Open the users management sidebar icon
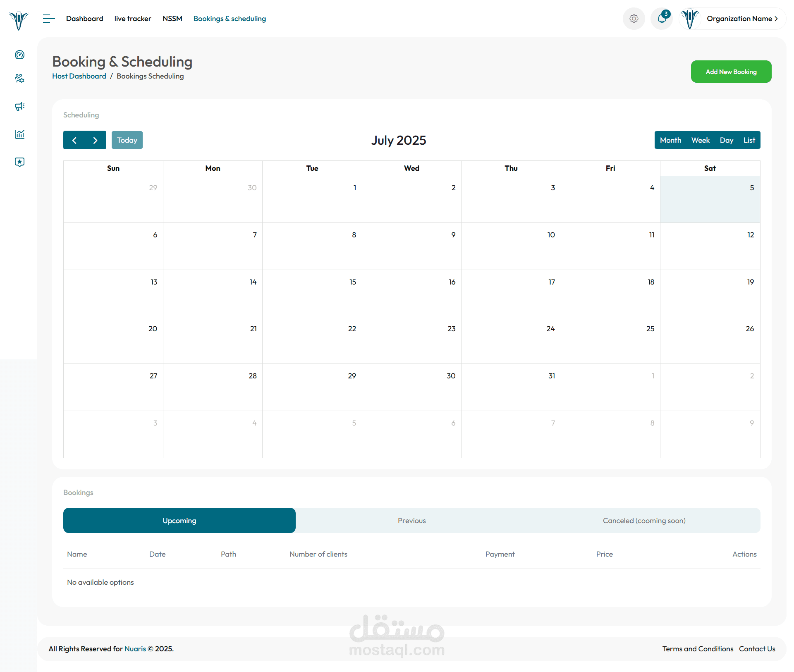794x672 pixels. 19,78
